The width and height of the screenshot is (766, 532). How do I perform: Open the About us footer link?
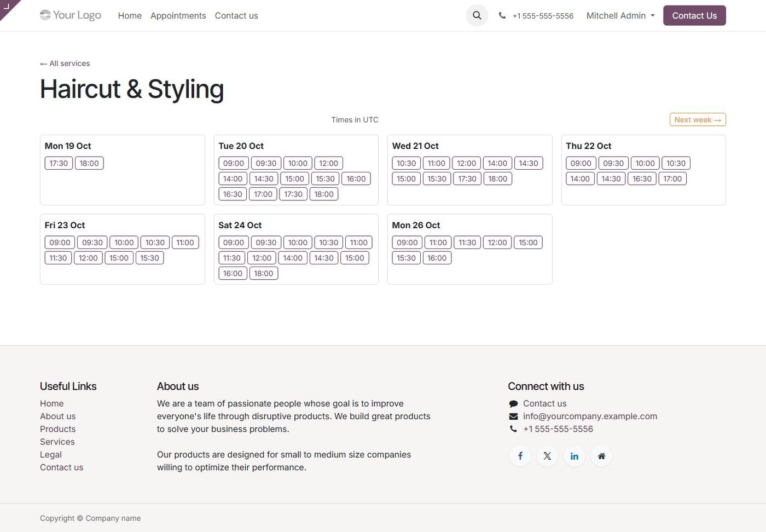click(58, 417)
